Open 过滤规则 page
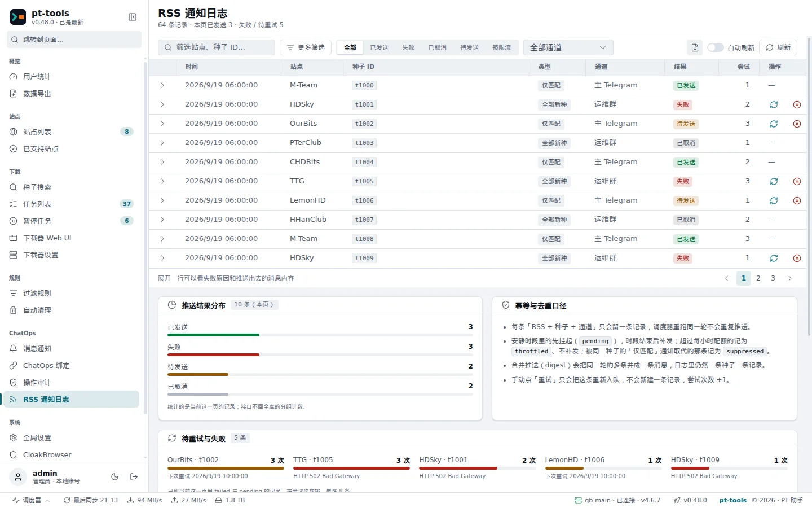This screenshot has height=508, width=812. (x=71, y=294)
